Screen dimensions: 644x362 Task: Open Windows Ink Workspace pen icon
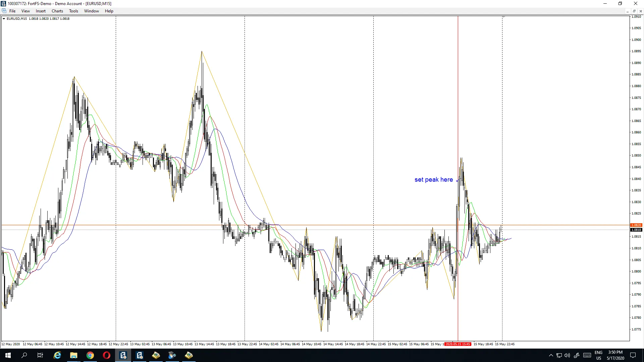tap(577, 355)
